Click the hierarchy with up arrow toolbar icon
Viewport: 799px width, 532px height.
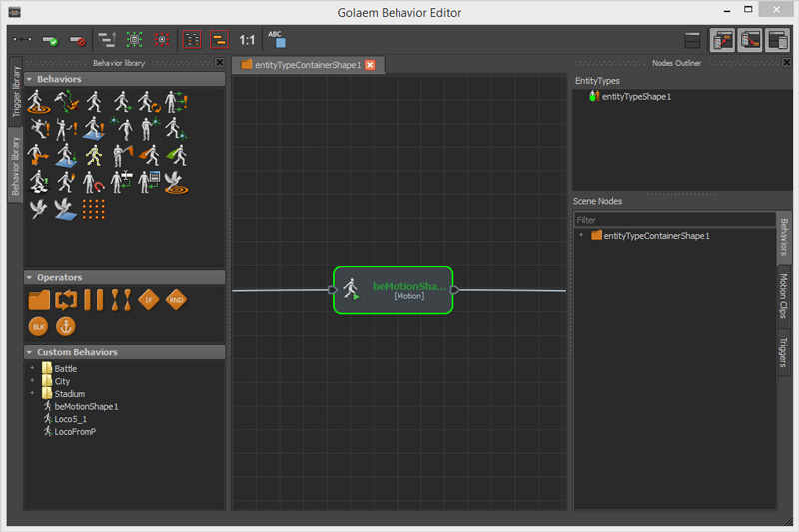[x=107, y=40]
